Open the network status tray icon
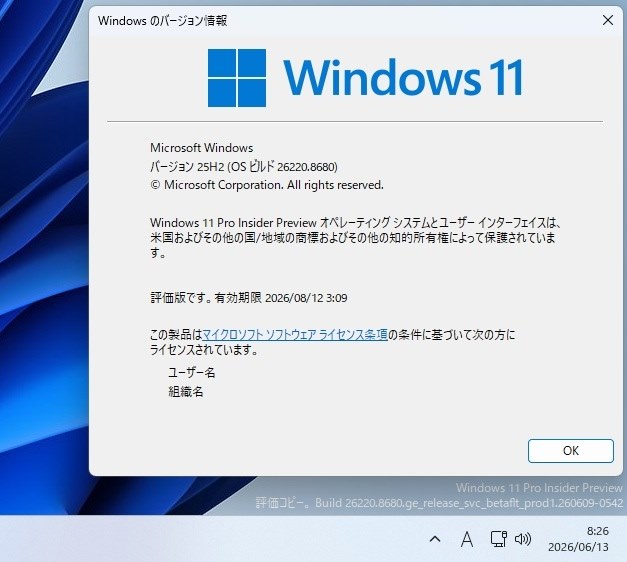The image size is (627, 562). coord(499,539)
